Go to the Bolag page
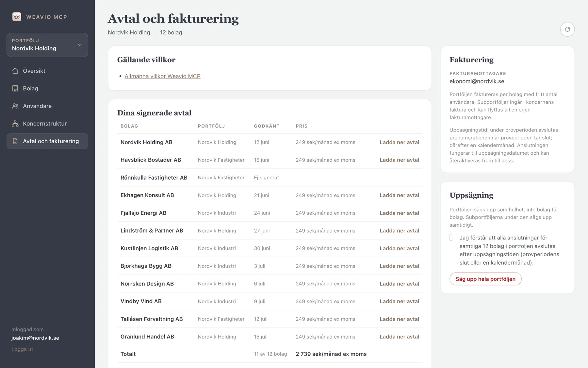Image resolution: width=588 pixels, height=368 pixels. tap(47, 88)
